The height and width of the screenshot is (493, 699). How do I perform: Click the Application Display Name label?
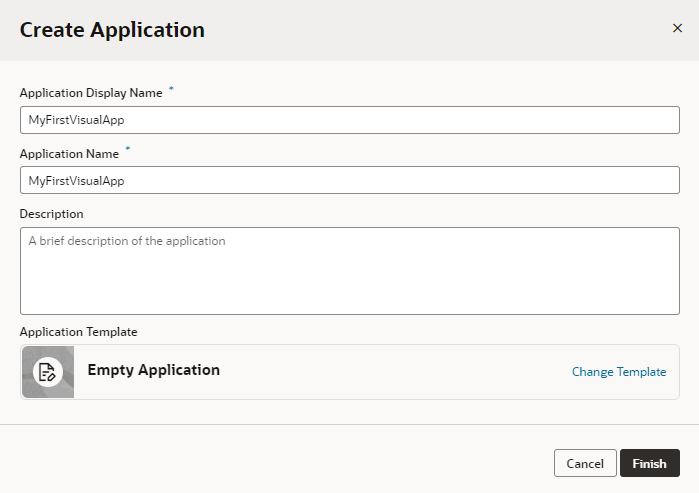click(x=91, y=93)
